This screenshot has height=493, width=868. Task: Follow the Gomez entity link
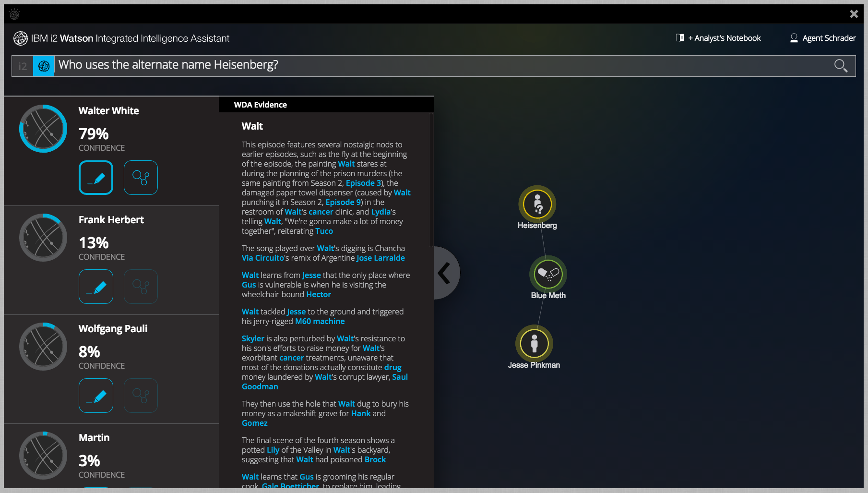254,423
